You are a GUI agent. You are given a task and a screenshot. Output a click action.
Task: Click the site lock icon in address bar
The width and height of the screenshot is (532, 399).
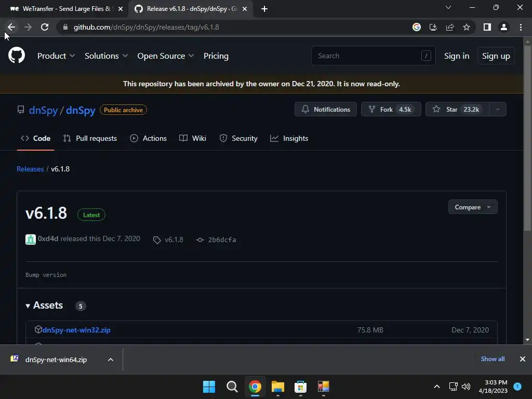65,27
